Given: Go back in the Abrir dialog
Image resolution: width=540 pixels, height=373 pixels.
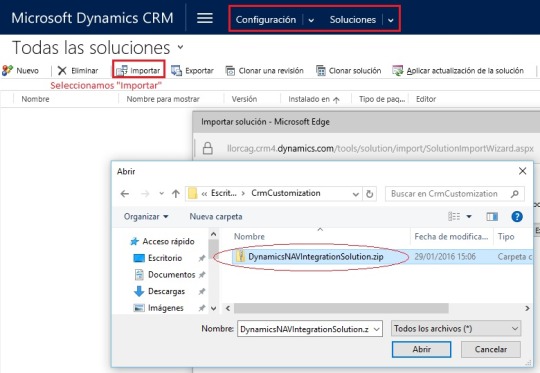Looking at the screenshot, I should [125, 194].
